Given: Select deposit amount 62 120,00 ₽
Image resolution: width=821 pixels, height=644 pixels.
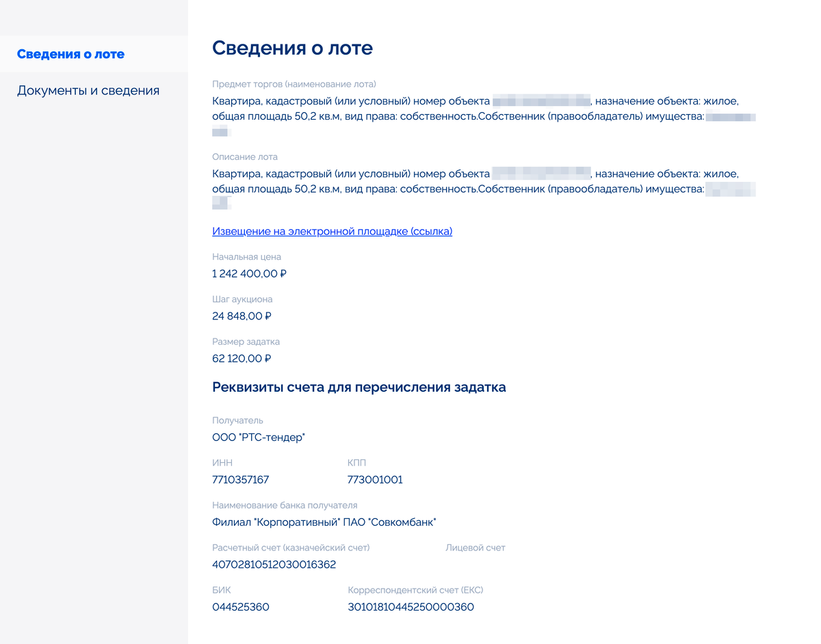Looking at the screenshot, I should [242, 358].
